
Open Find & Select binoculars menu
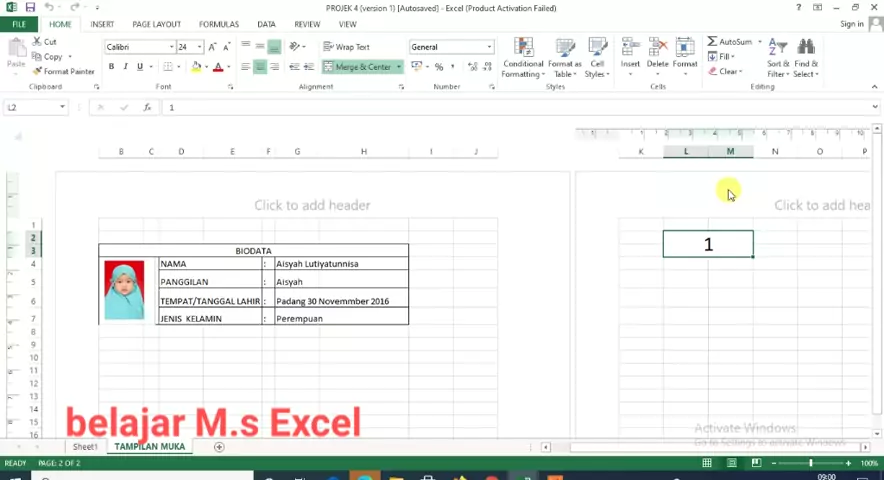806,57
